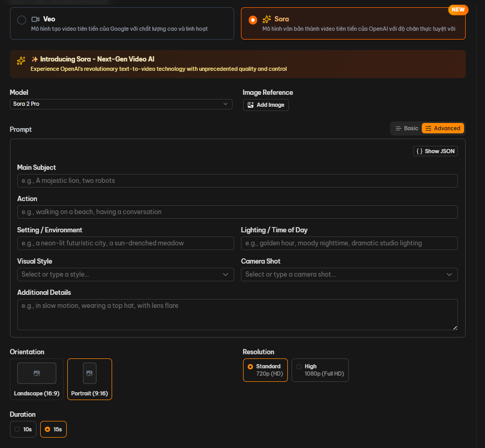Click the Veo description text
Image resolution: width=485 pixels, height=448 pixels.
[x=119, y=29]
